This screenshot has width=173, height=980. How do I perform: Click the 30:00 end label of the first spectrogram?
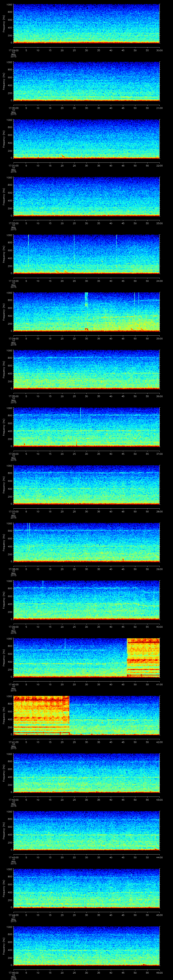pyautogui.click(x=160, y=50)
